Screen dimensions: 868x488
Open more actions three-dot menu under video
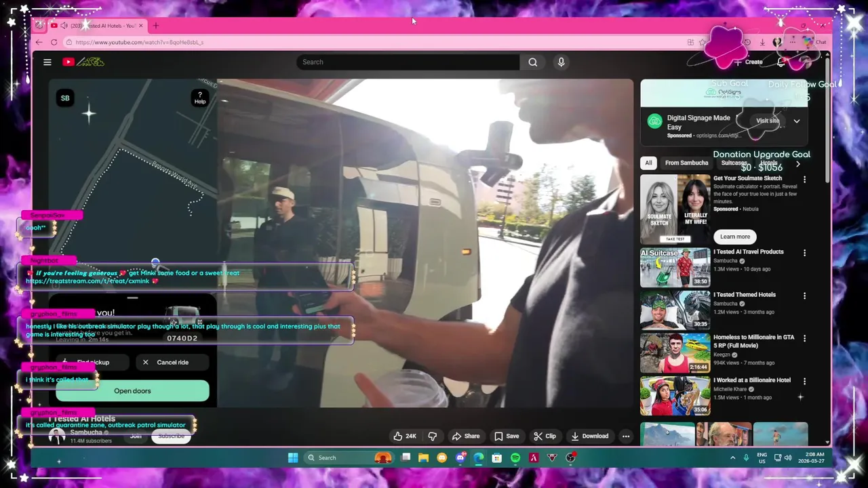[626, 436]
